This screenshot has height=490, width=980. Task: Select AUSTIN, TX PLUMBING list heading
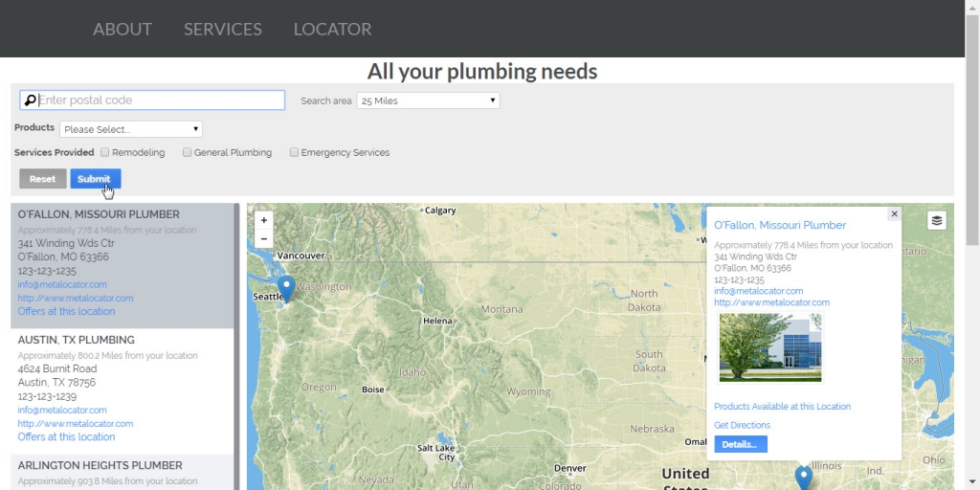tap(77, 340)
